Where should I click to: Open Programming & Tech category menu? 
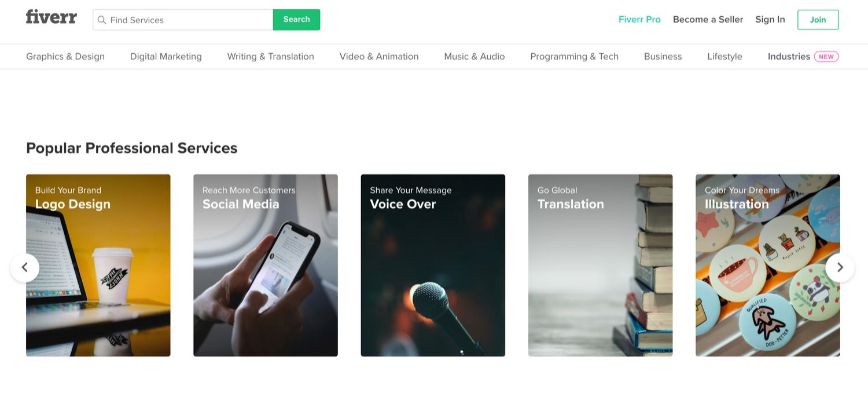point(574,57)
